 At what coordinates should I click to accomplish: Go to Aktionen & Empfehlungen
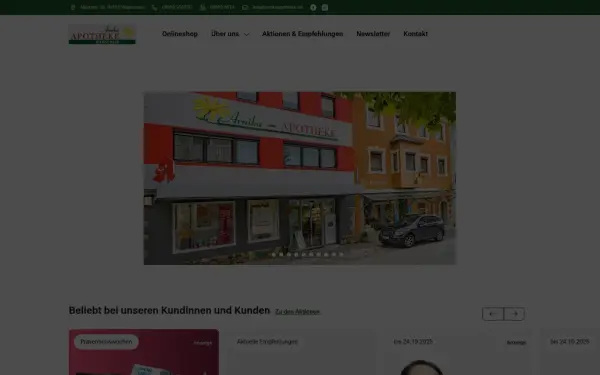click(x=302, y=34)
